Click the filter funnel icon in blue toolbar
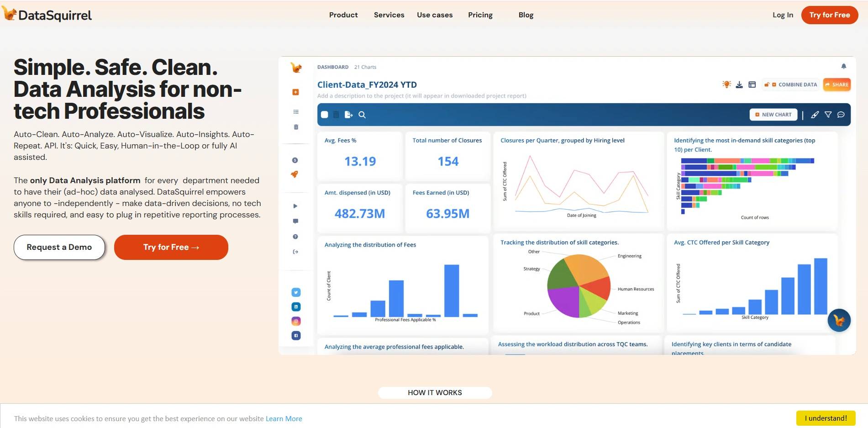Screen dimensions: 868x428 click(x=828, y=115)
